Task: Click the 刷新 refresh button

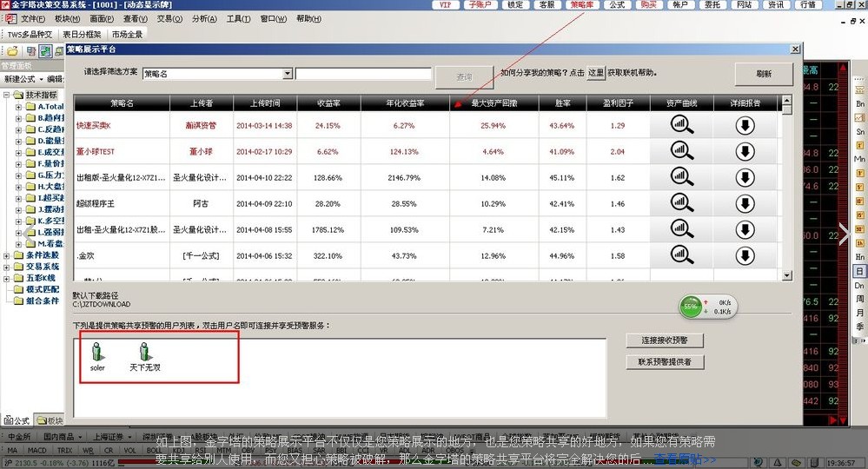Action: [764, 74]
